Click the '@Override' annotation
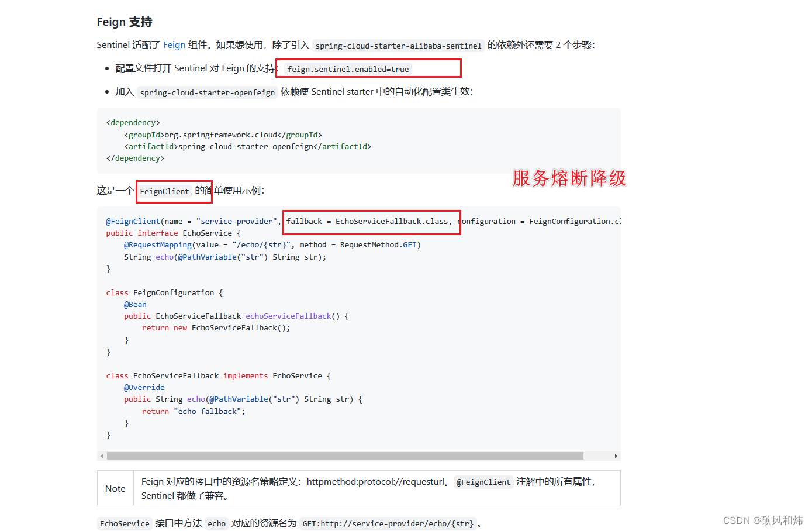 pos(144,388)
